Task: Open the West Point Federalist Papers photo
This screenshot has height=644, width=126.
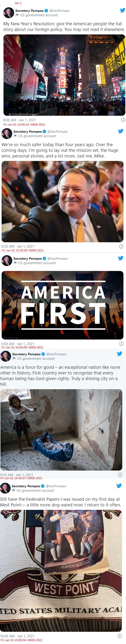Action: [61, 571]
